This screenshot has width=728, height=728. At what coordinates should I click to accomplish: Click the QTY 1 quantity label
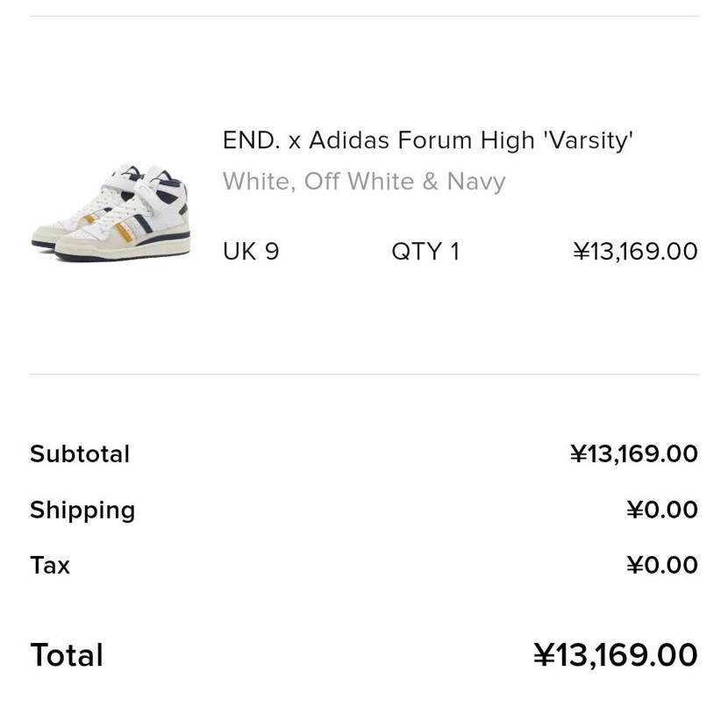[425, 252]
